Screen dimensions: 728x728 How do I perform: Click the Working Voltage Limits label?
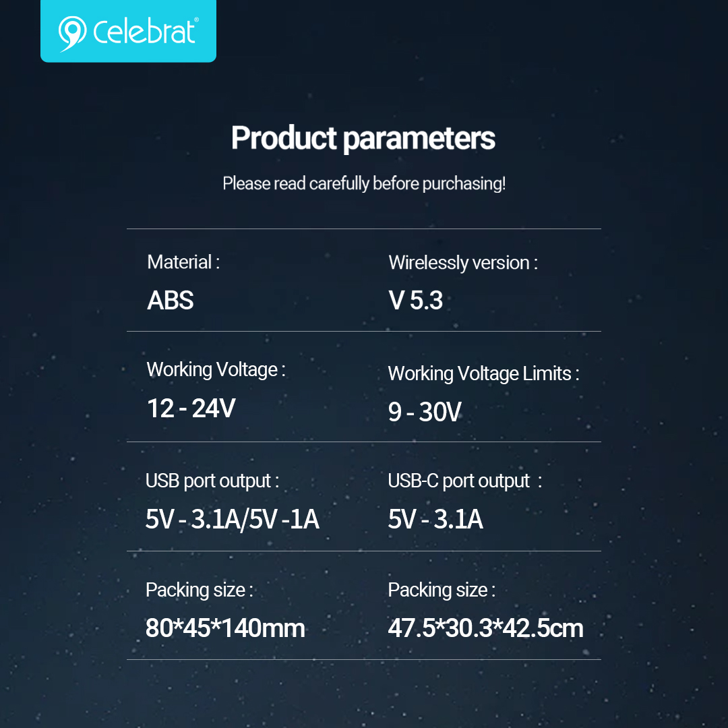484,373
